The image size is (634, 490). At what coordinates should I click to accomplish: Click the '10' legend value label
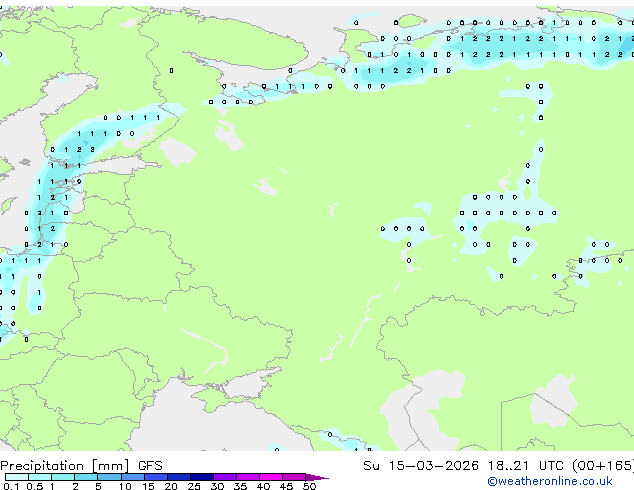[125, 486]
